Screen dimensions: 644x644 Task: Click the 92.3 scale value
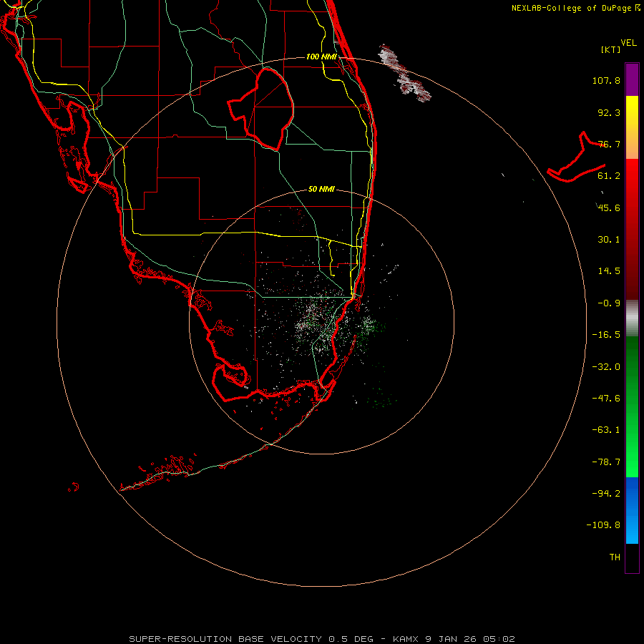609,112
